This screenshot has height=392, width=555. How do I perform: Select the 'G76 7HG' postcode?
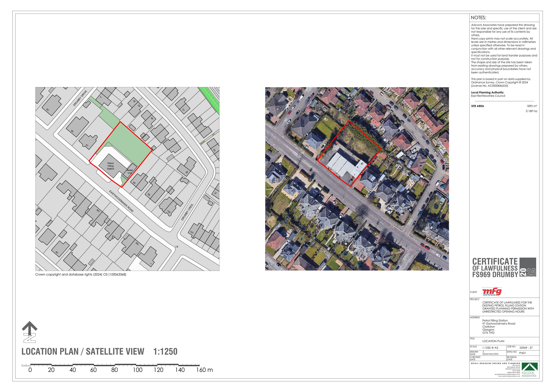coord(488,333)
